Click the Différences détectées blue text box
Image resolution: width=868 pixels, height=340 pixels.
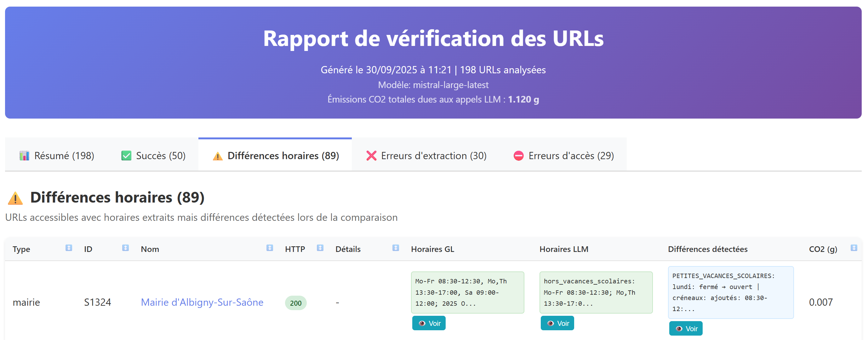coord(730,292)
